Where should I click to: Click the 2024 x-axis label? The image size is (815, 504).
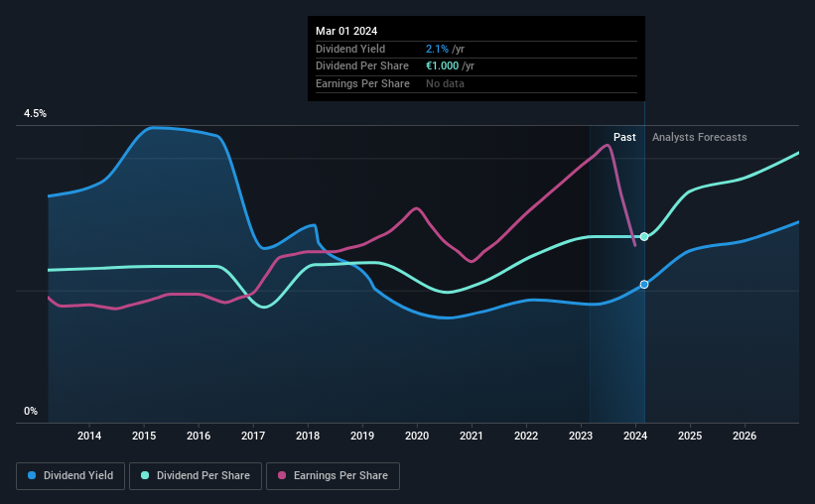[635, 436]
